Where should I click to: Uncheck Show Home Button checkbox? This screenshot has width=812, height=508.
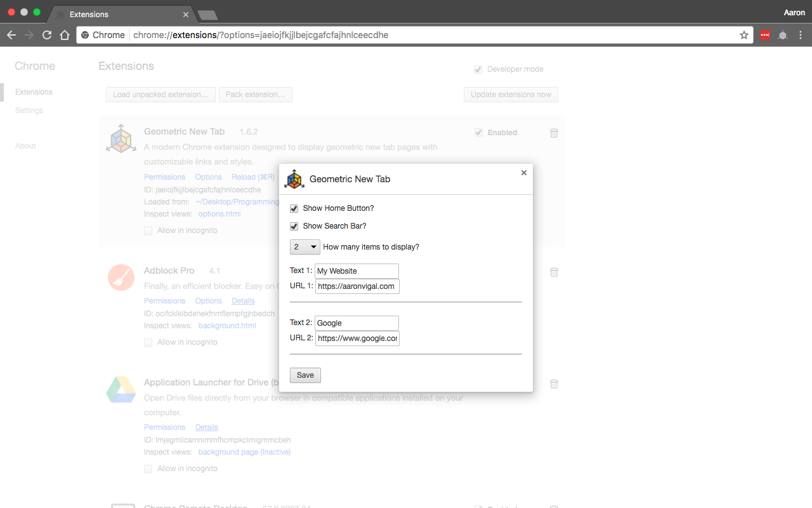click(x=294, y=209)
